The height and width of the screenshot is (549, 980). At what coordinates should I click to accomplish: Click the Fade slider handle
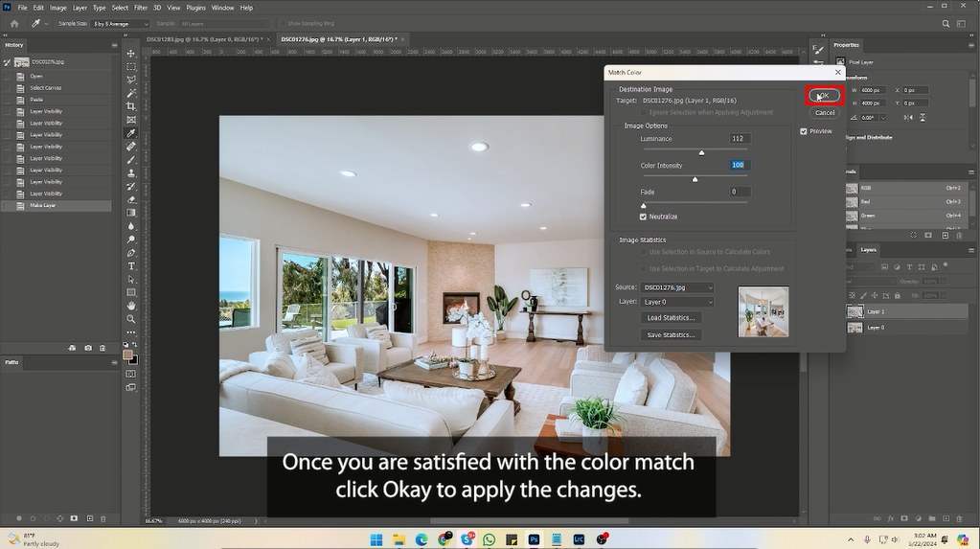(x=643, y=206)
